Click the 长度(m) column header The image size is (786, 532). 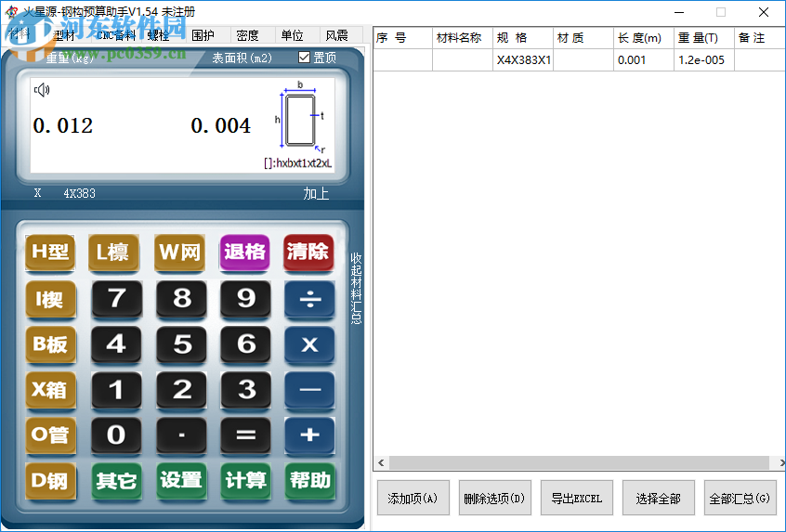(x=644, y=37)
